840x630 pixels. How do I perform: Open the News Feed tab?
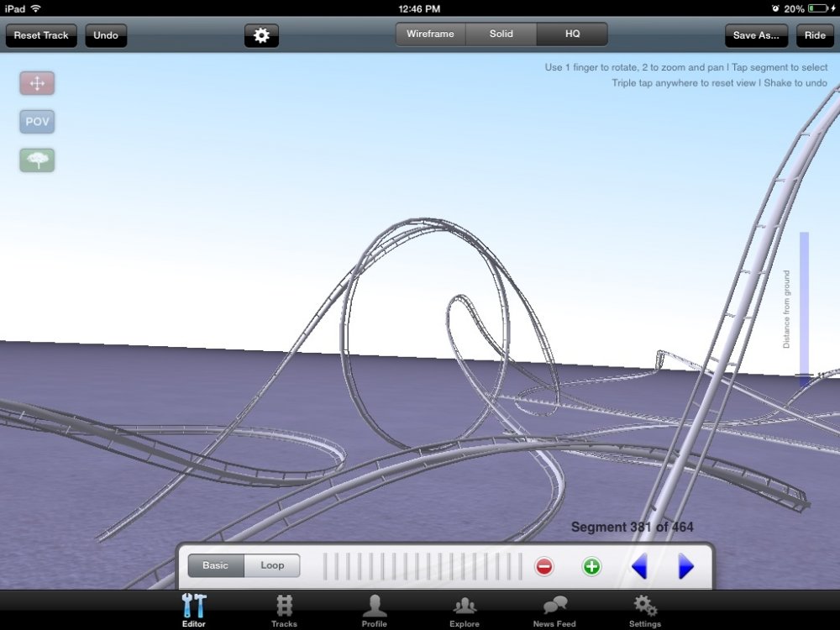pyautogui.click(x=554, y=611)
